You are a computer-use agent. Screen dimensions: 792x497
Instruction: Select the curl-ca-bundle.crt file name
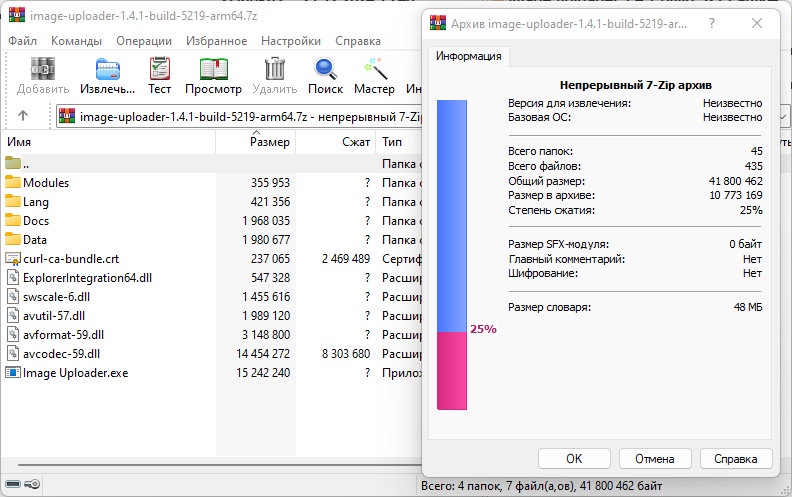(x=71, y=259)
